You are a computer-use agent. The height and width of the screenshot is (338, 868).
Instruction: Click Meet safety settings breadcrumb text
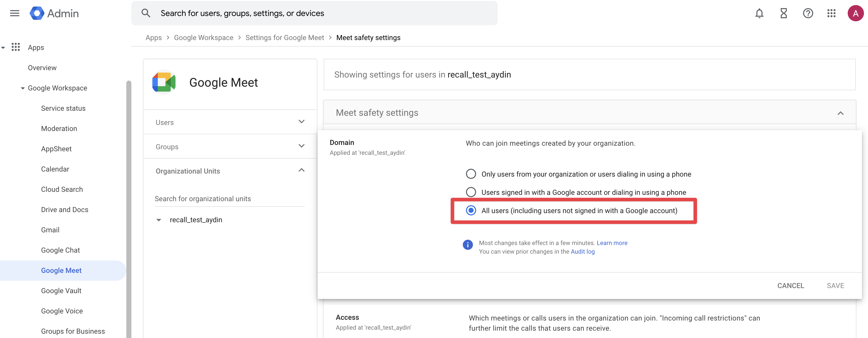368,38
